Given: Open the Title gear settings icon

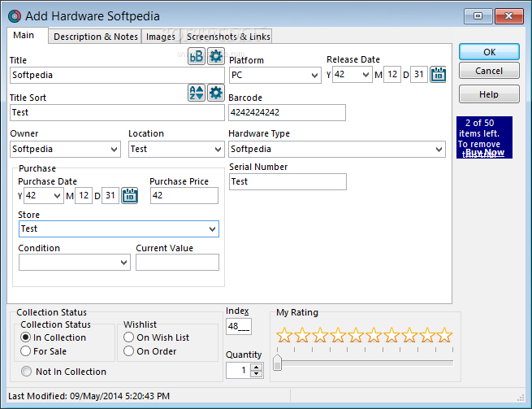Looking at the screenshot, I should [216, 56].
